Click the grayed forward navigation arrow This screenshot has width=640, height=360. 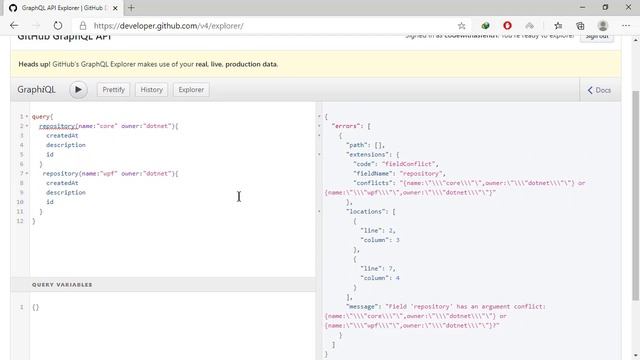click(x=36, y=26)
